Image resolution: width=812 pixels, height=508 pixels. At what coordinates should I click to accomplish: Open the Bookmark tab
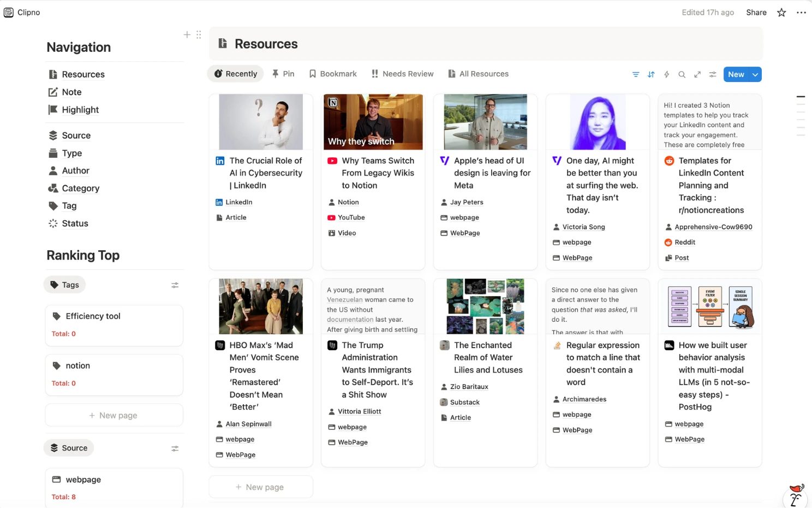(333, 74)
